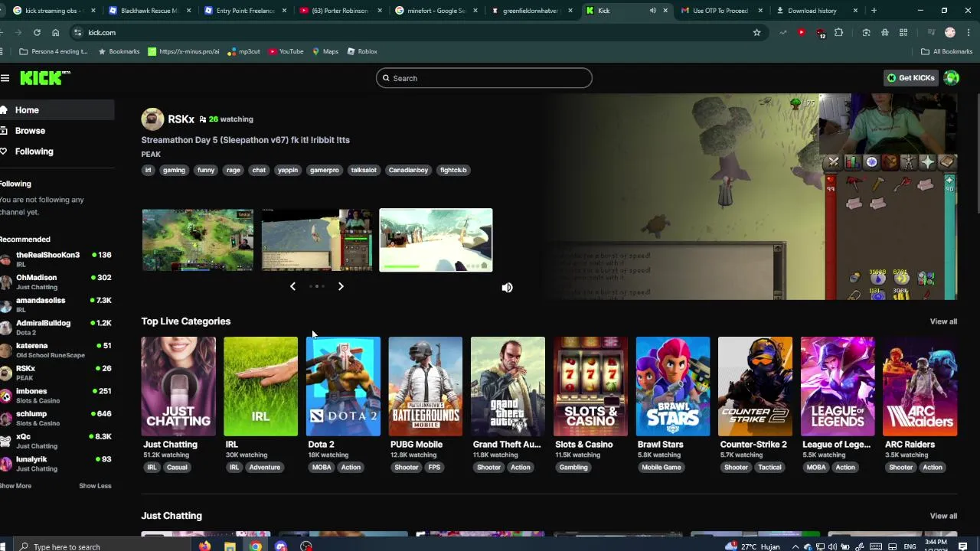This screenshot has height=551, width=980.
Task: Open Home in the sidebar
Action: point(57,110)
